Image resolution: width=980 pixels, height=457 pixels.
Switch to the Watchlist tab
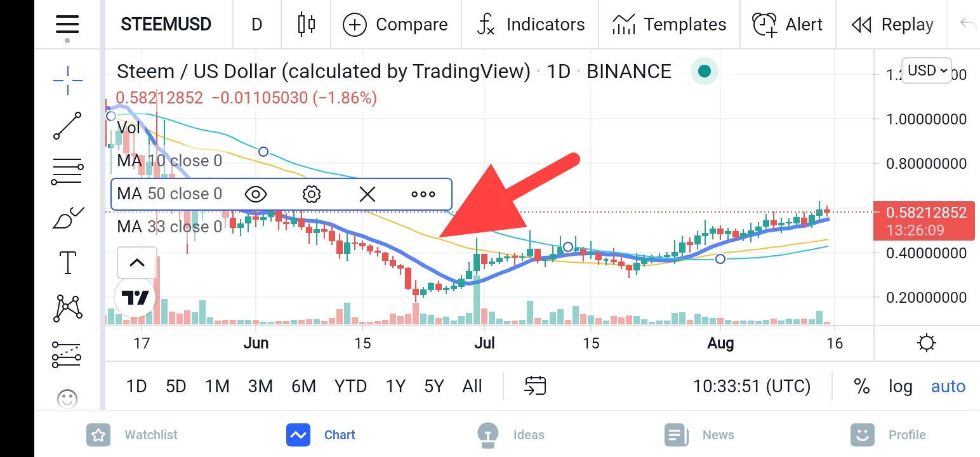132,435
